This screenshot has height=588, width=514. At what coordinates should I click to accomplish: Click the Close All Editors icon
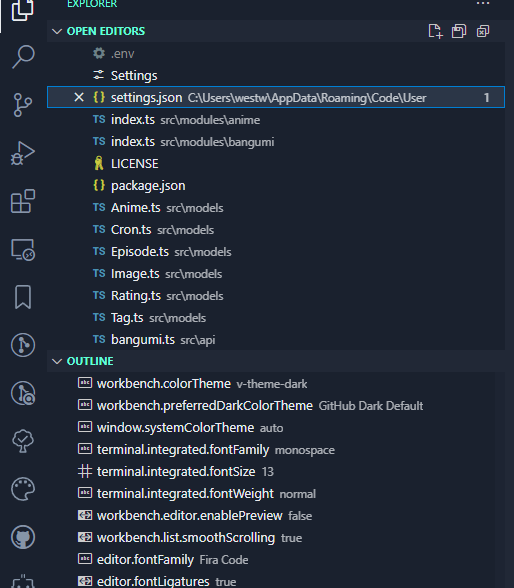483,31
